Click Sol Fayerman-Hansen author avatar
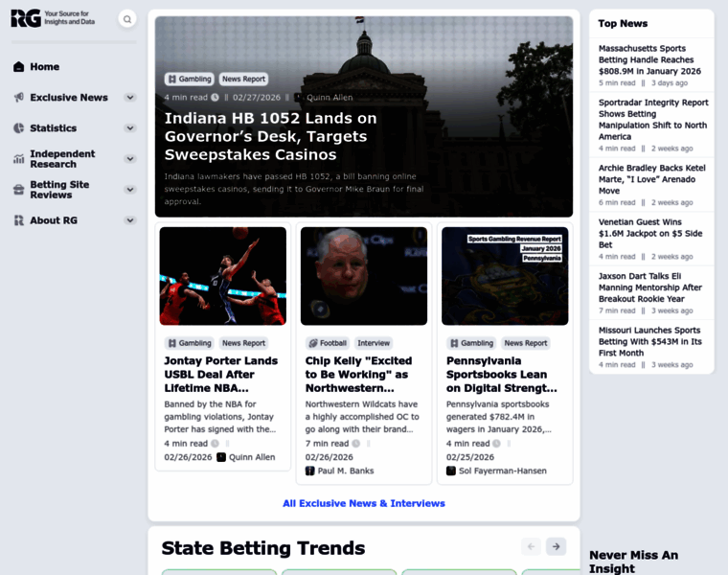This screenshot has width=728, height=575. (451, 471)
